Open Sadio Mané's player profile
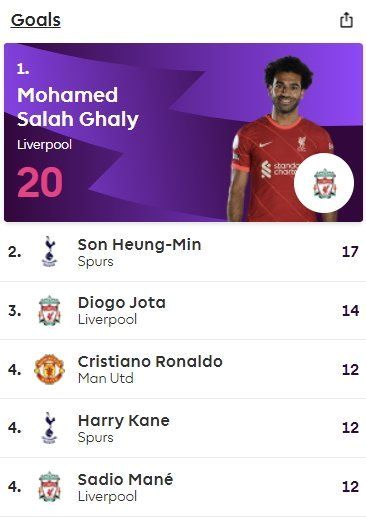This screenshot has width=366, height=518. pos(125,479)
